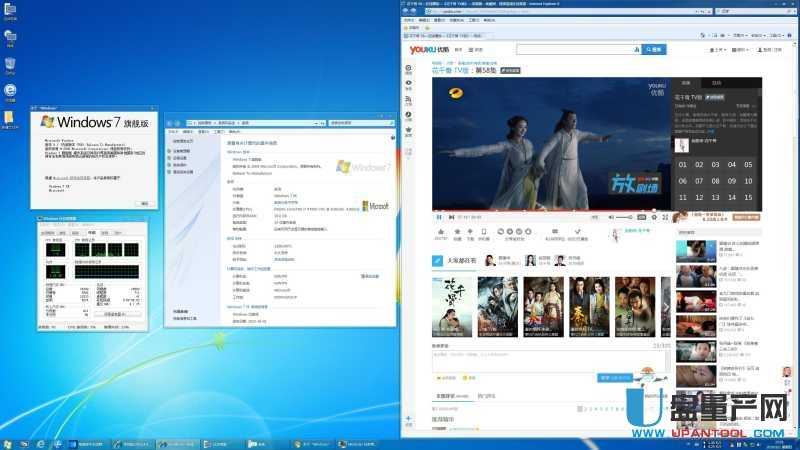Open the Performance tab in Task Manager
Viewport: 800px width, 450px height.
(x=91, y=233)
